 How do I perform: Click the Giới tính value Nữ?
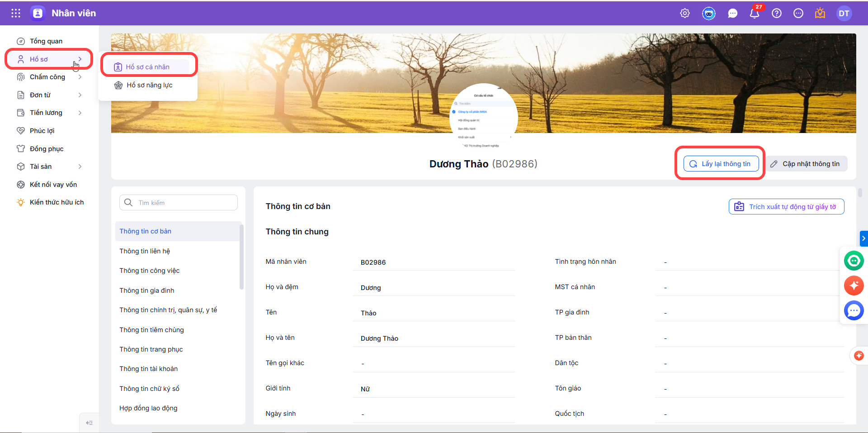[365, 389]
